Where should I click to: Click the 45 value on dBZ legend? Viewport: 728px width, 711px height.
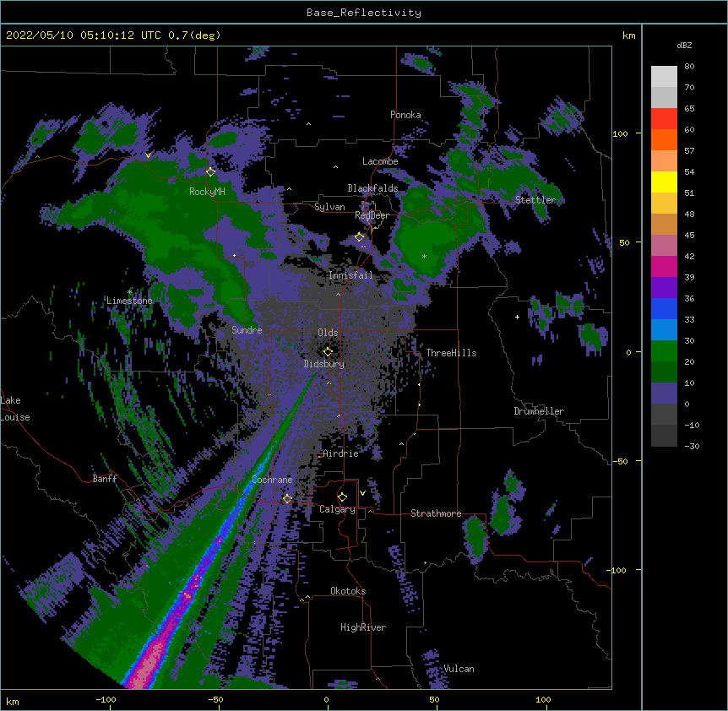689,236
